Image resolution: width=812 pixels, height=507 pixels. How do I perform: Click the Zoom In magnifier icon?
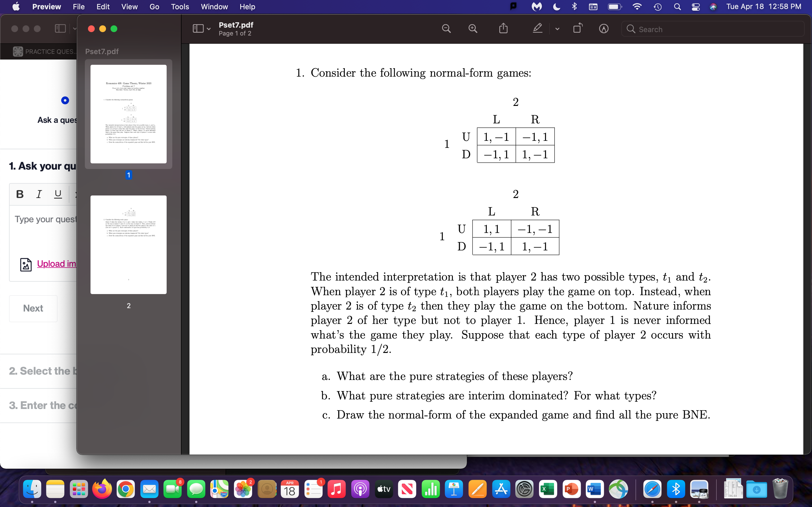coord(473,29)
